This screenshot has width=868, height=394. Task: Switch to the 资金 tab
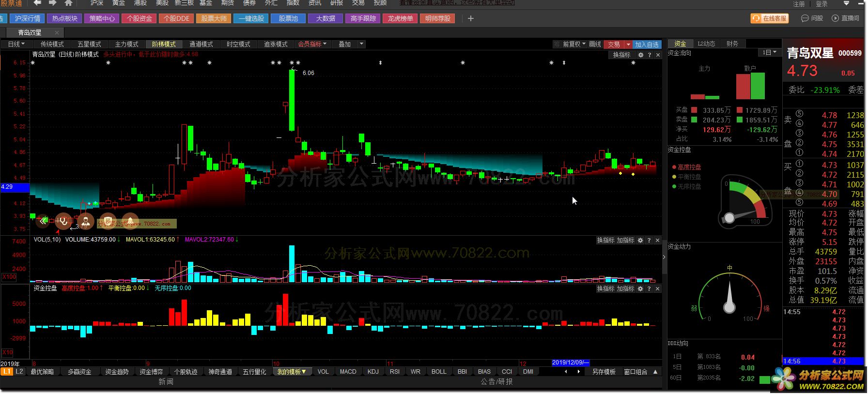680,44
